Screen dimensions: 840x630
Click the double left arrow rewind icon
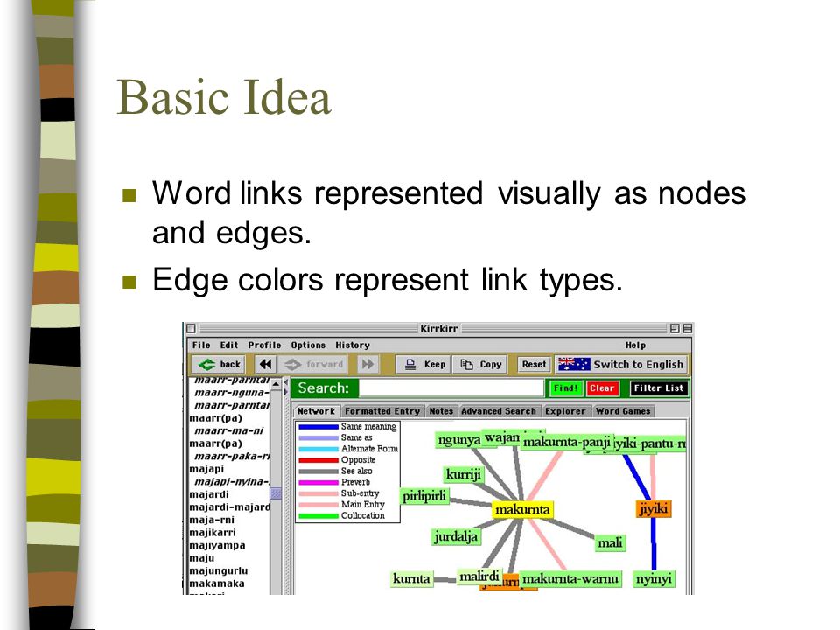pyautogui.click(x=265, y=364)
